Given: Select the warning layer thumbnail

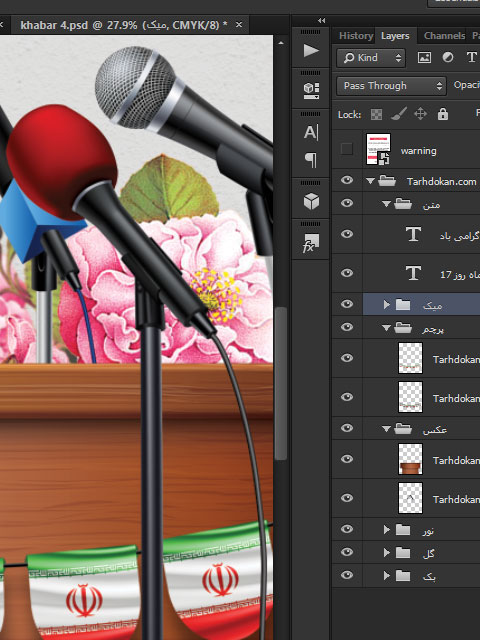Looking at the screenshot, I should pos(378,149).
